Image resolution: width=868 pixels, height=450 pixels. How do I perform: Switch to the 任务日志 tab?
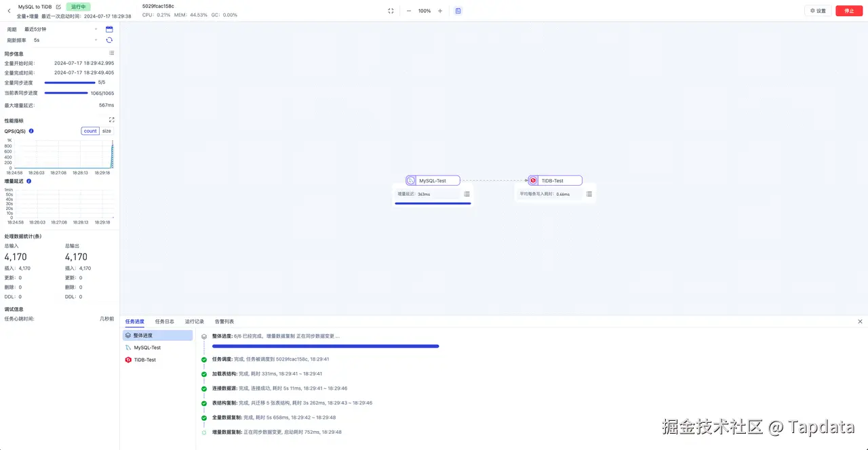pyautogui.click(x=165, y=321)
